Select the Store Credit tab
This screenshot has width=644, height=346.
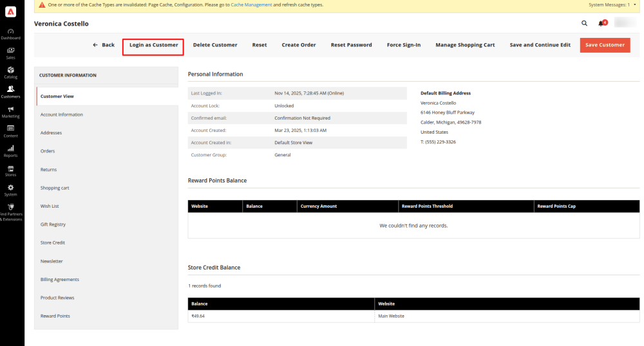53,242
